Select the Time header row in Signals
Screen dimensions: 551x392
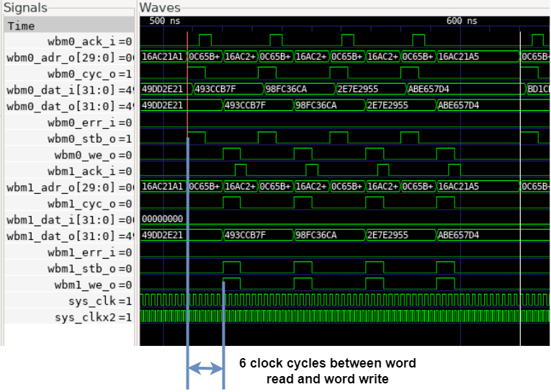click(x=69, y=26)
